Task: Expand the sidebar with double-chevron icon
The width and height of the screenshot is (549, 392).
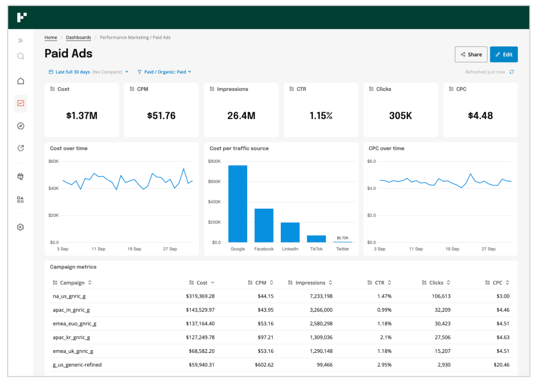Action: tap(21, 40)
